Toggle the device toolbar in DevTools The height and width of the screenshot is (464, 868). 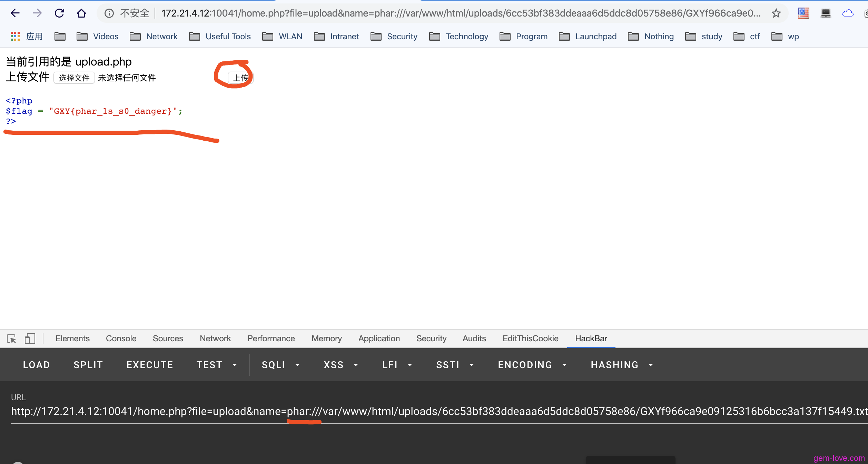[x=30, y=339]
